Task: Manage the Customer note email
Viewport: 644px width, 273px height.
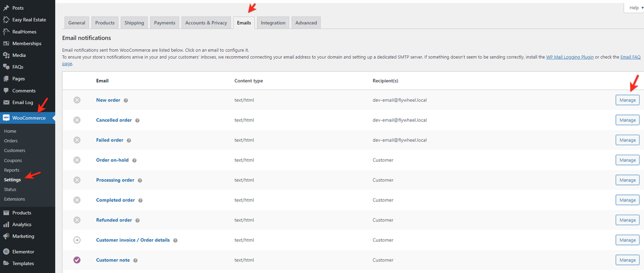Action: tap(627, 260)
